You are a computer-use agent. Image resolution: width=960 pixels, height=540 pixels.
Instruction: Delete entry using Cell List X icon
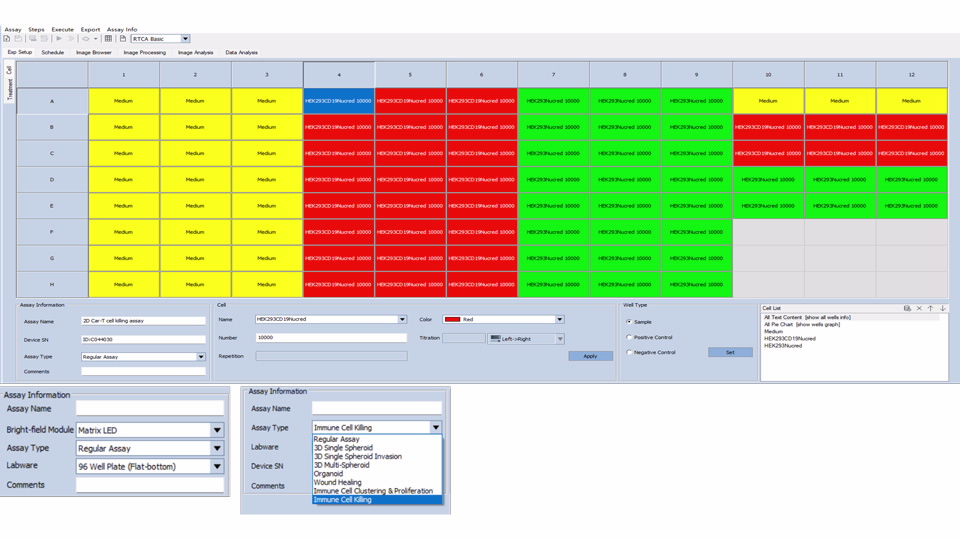pos(919,308)
